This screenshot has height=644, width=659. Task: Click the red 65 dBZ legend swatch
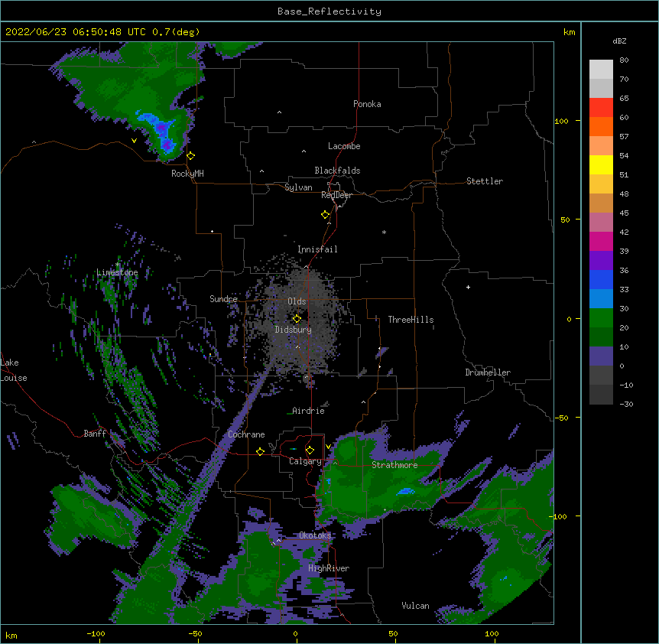(601, 107)
